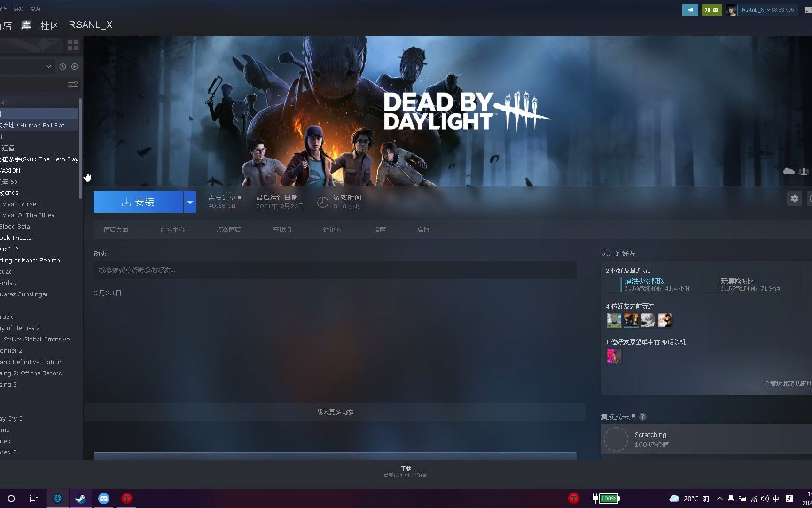This screenshot has width=812, height=508.
Task: Open the 帮助 menu
Action: click(x=35, y=9)
